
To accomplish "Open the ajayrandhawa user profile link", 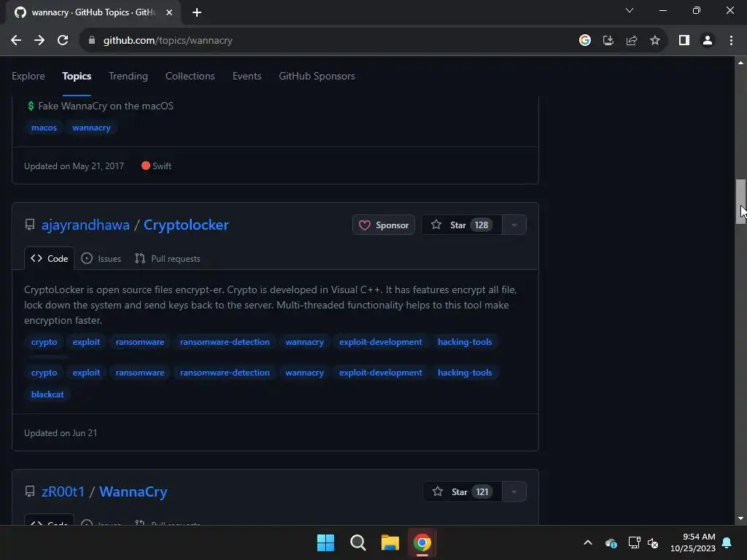I will click(x=85, y=225).
